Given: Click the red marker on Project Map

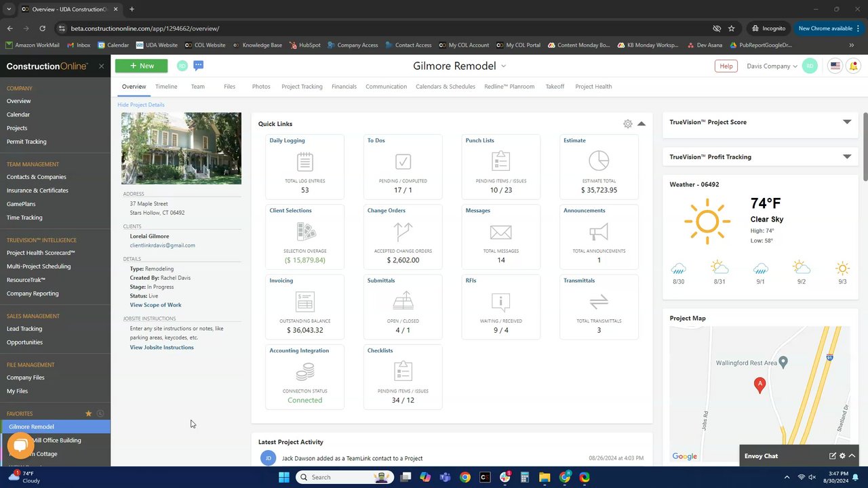Looking at the screenshot, I should pyautogui.click(x=759, y=385).
